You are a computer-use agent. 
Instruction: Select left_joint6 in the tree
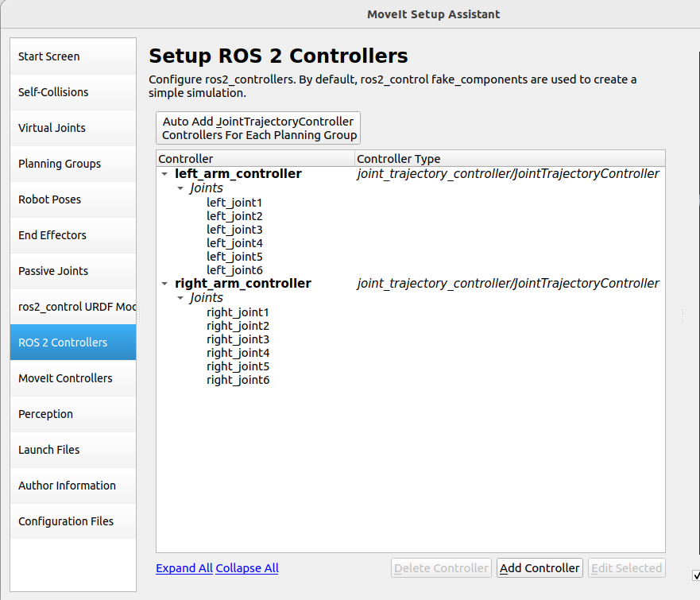234,270
